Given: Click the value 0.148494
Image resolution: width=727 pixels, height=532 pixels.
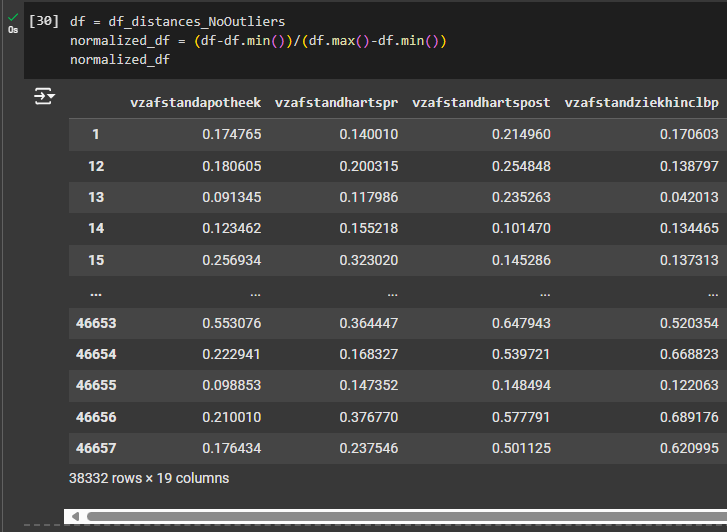Looking at the screenshot, I should [521, 385].
